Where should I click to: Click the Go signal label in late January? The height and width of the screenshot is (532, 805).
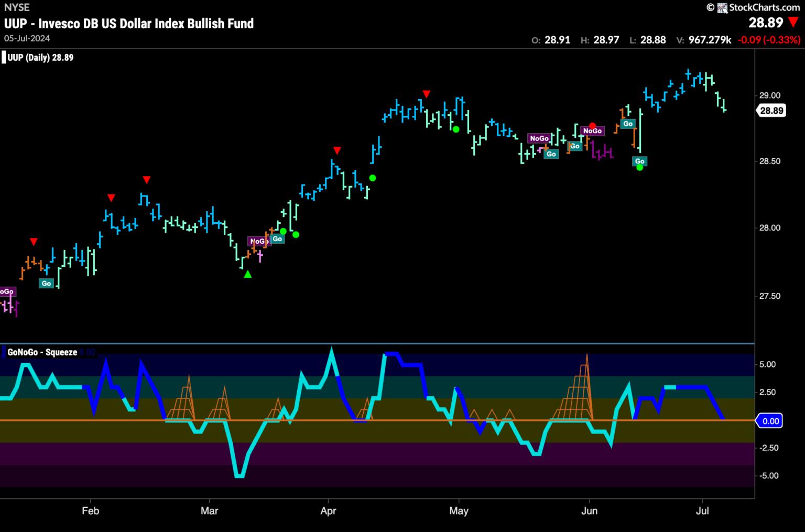point(46,284)
